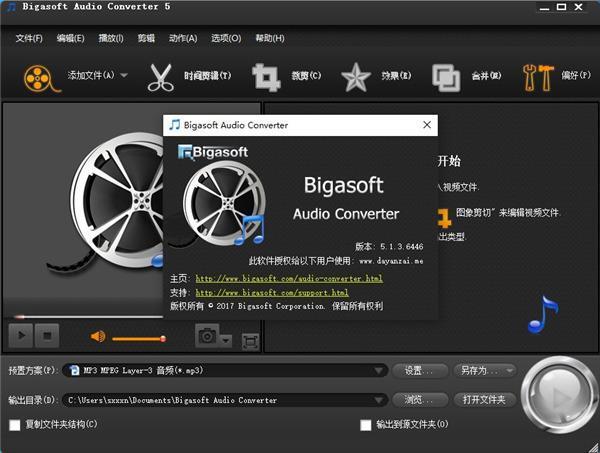Click the music note icon in dialog title
The height and width of the screenshot is (453, 600).
click(174, 125)
